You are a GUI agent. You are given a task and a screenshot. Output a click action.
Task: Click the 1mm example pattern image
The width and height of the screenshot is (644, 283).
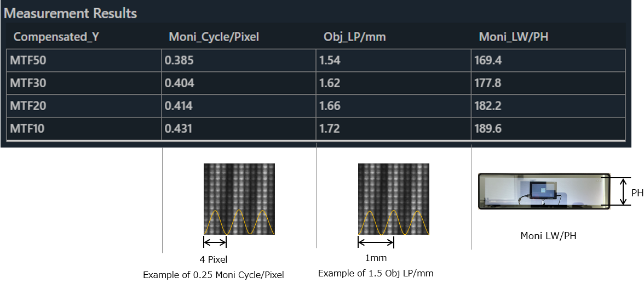coord(393,199)
